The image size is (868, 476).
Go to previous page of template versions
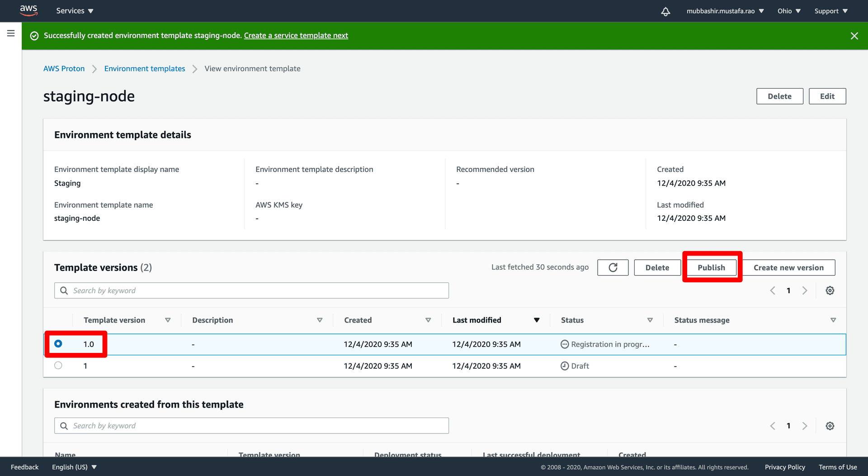[773, 290]
